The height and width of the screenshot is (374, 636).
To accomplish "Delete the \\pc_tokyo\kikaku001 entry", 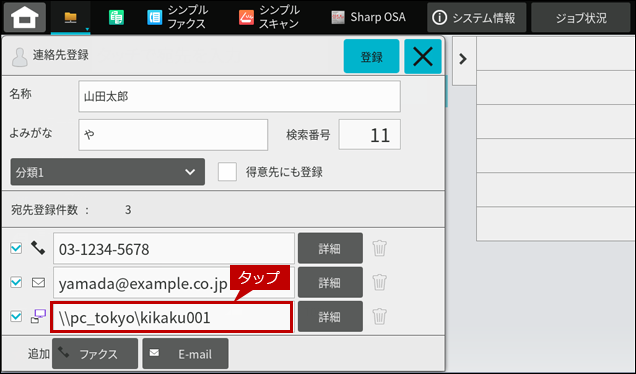I will [379, 316].
